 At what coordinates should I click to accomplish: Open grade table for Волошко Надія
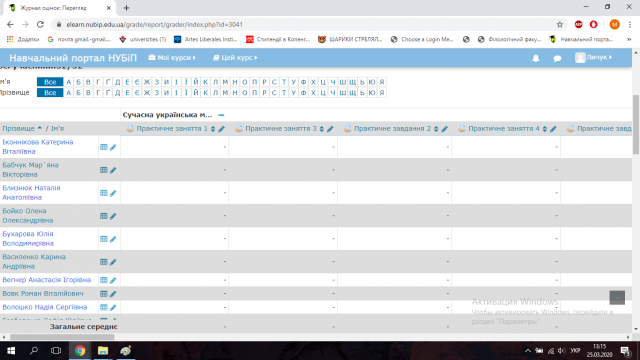(104, 307)
